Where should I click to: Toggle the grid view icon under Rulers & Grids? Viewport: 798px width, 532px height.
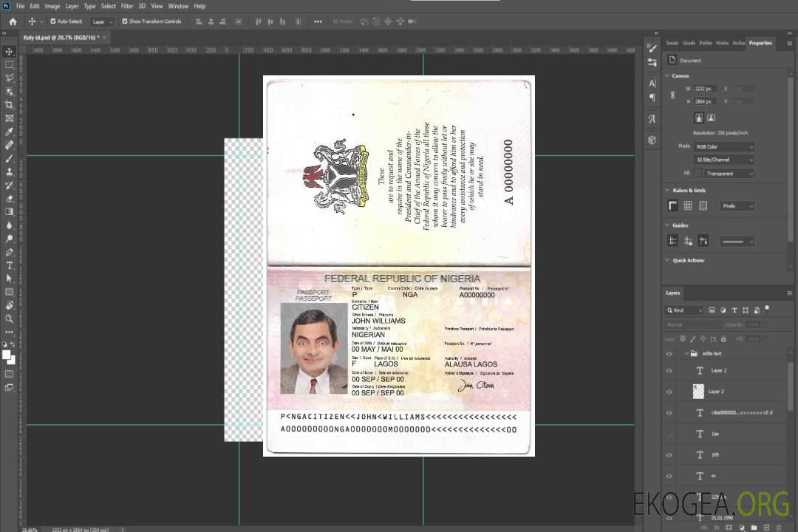pyautogui.click(x=688, y=205)
